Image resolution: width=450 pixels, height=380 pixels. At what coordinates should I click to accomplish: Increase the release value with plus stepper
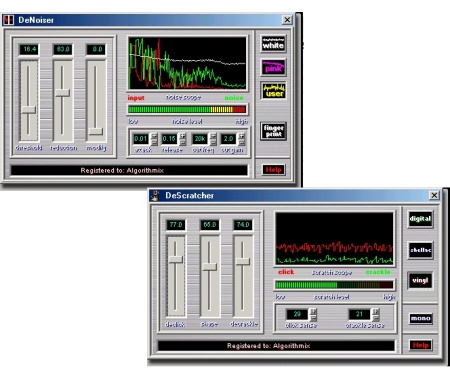183,136
